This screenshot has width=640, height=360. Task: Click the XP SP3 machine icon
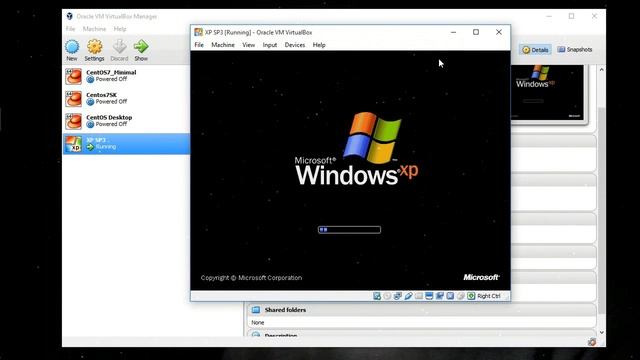74,144
